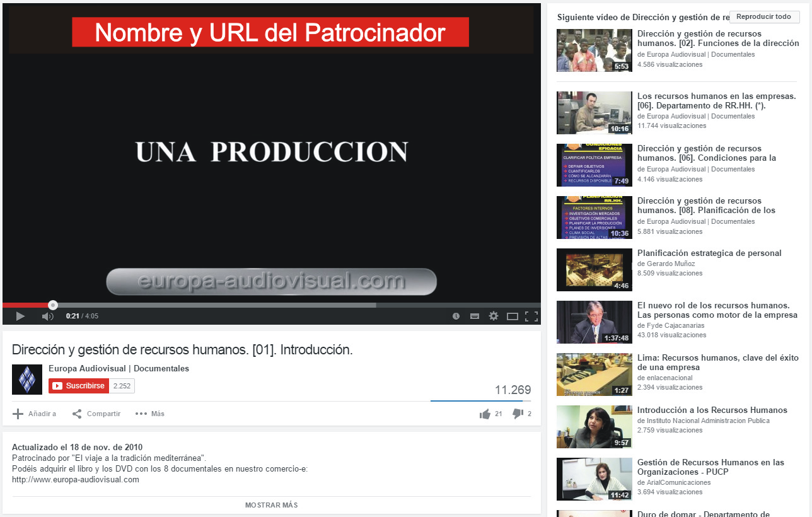
Task: Open title El nuevo rol de los recursos humanos
Action: click(x=717, y=310)
